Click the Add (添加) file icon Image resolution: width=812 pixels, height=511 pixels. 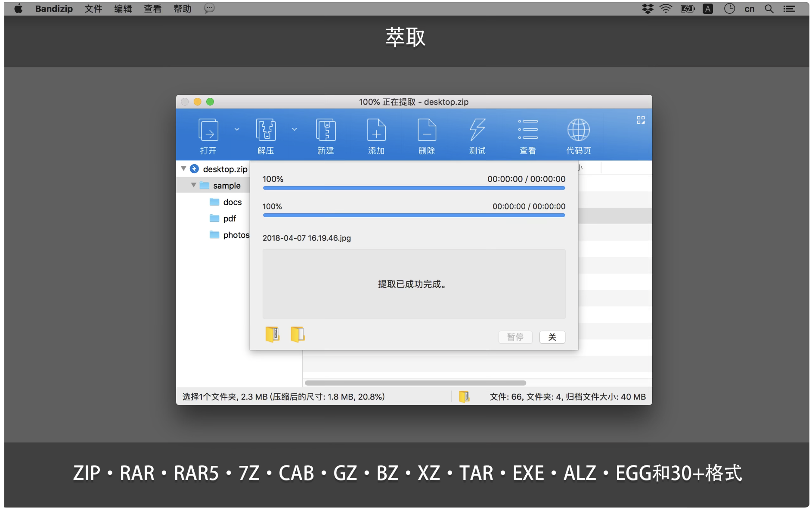point(376,130)
